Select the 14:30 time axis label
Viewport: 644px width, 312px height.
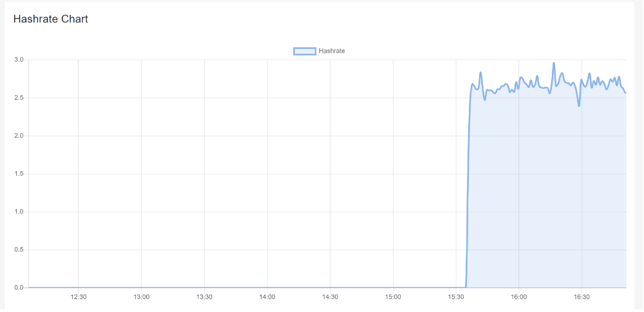(x=330, y=297)
